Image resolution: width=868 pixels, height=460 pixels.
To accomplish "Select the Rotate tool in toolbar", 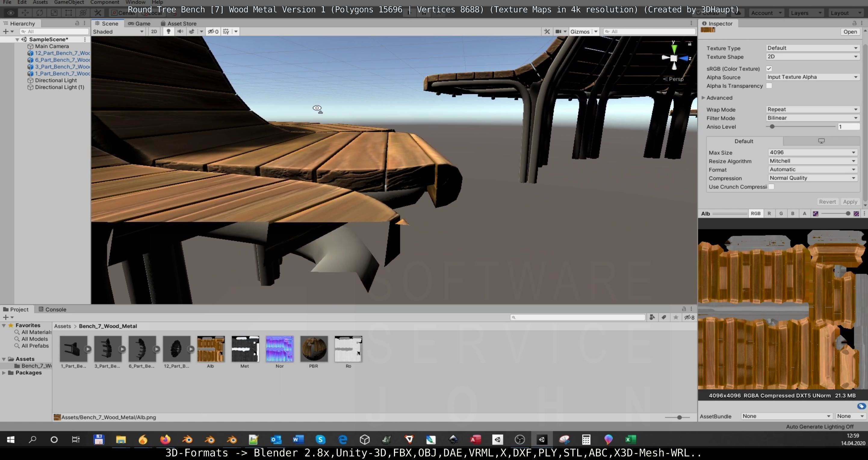I will [x=39, y=13].
